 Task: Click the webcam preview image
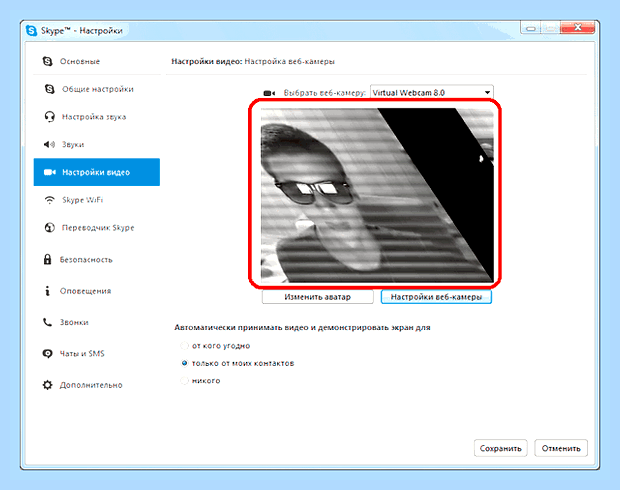point(377,195)
